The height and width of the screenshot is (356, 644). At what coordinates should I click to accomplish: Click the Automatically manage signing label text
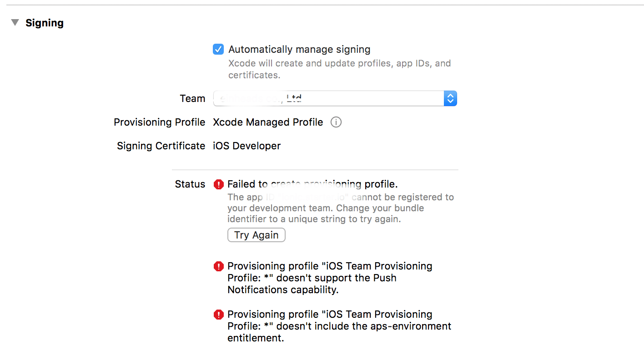[299, 50]
